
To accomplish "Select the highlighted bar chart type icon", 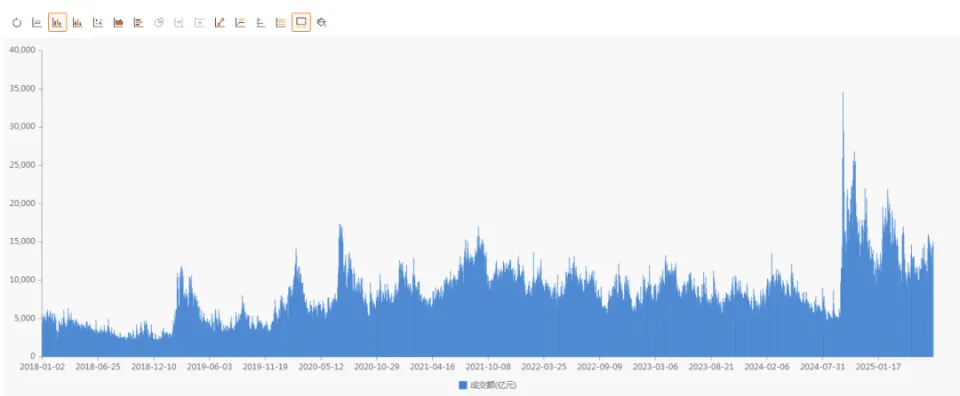I will pyautogui.click(x=58, y=23).
